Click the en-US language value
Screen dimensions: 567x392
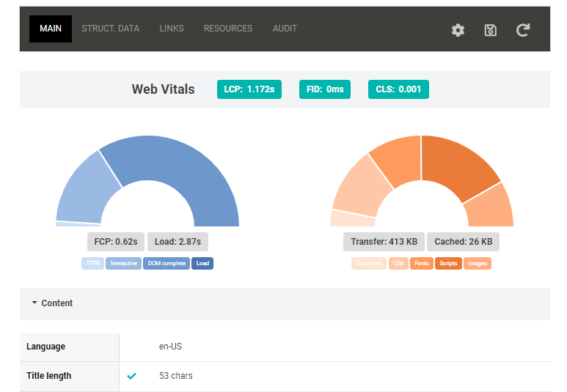click(x=170, y=347)
